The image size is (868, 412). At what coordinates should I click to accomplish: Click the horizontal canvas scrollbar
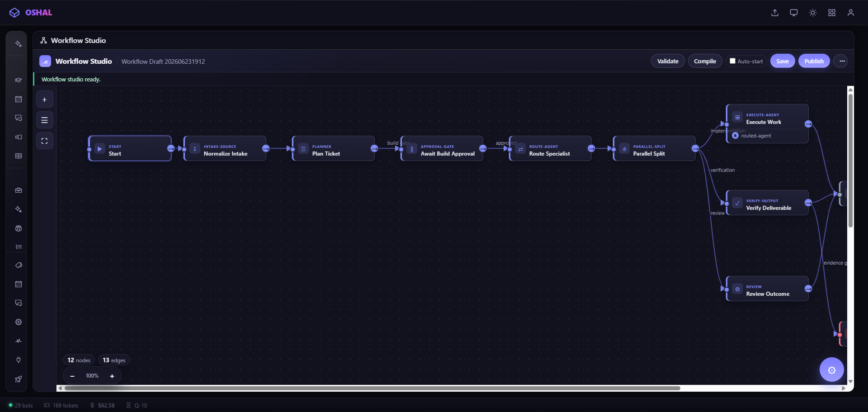373,388
